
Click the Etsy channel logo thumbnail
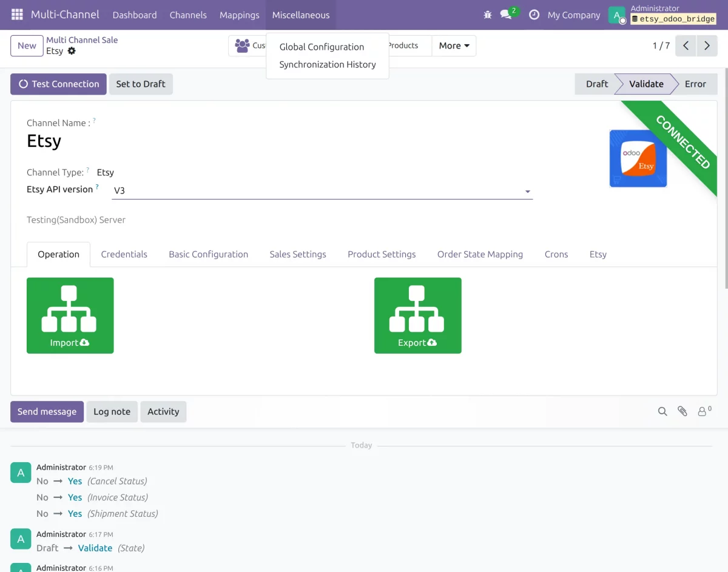[x=638, y=158]
